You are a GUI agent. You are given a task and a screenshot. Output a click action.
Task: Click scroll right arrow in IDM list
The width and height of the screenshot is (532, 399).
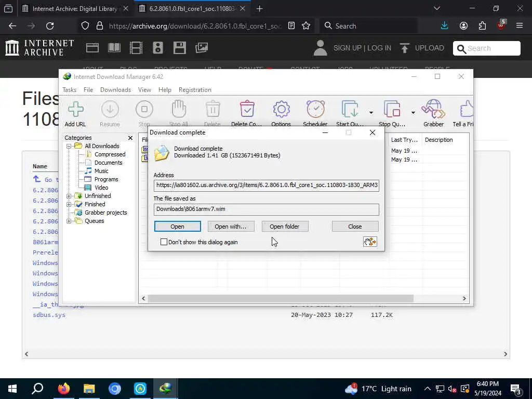click(x=464, y=298)
